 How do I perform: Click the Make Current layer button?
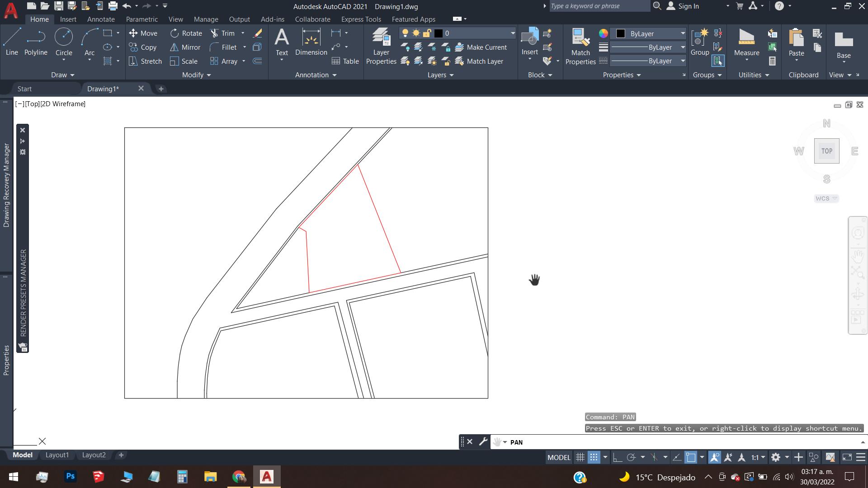tap(481, 47)
